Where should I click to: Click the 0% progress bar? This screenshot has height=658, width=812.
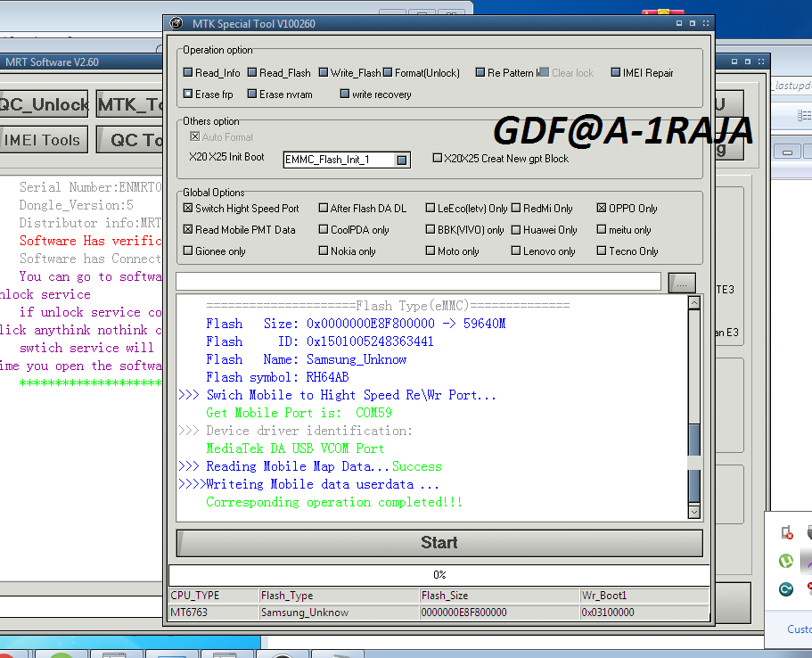pos(439,574)
